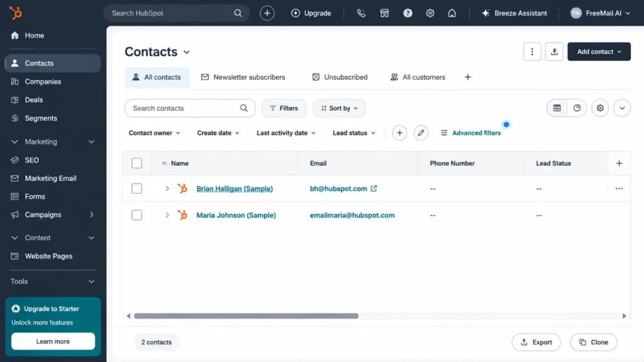Expand the Maria Johnson row chevron
644x362 pixels.
pyautogui.click(x=167, y=215)
